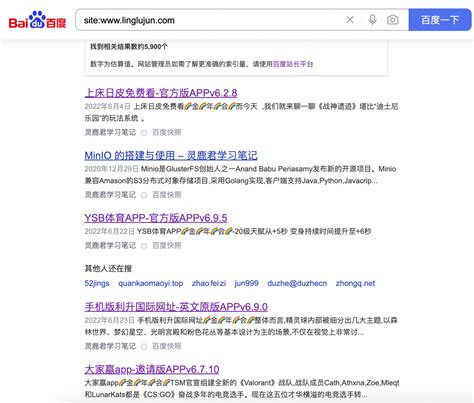
Task: Search related term jun999
Action: [x=247, y=283]
